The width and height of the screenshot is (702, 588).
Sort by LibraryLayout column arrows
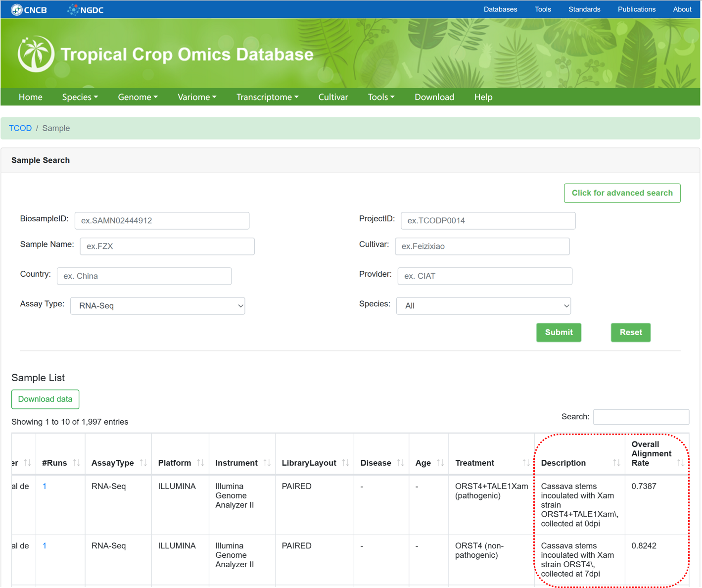tap(346, 463)
